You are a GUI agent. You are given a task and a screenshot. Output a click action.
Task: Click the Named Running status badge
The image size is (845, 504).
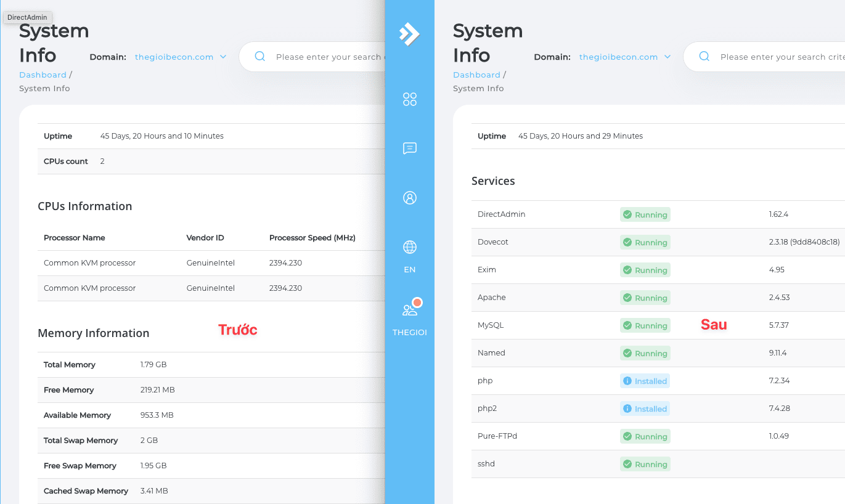pyautogui.click(x=645, y=353)
